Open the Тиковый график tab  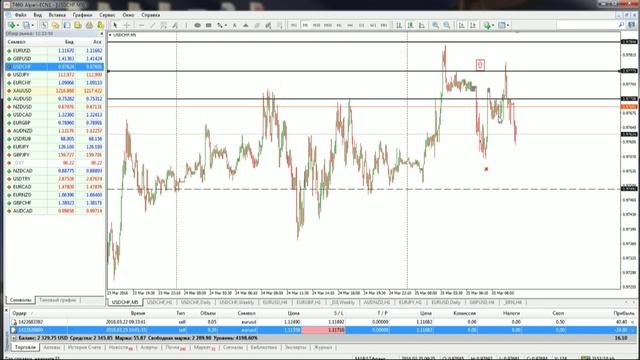[58, 300]
